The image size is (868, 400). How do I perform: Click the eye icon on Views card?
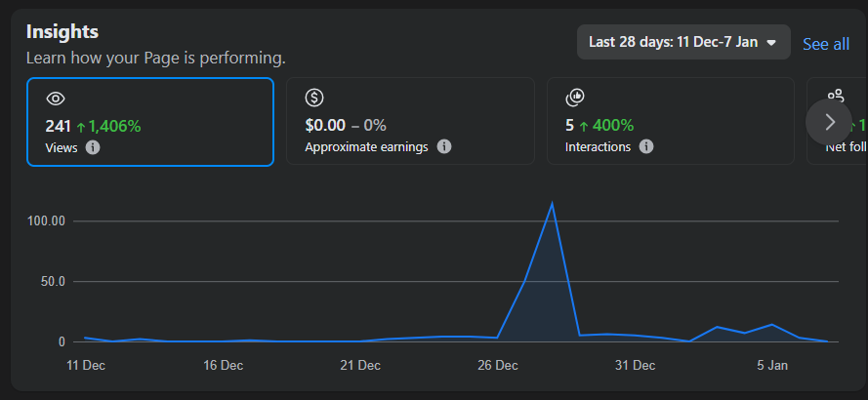[55, 98]
